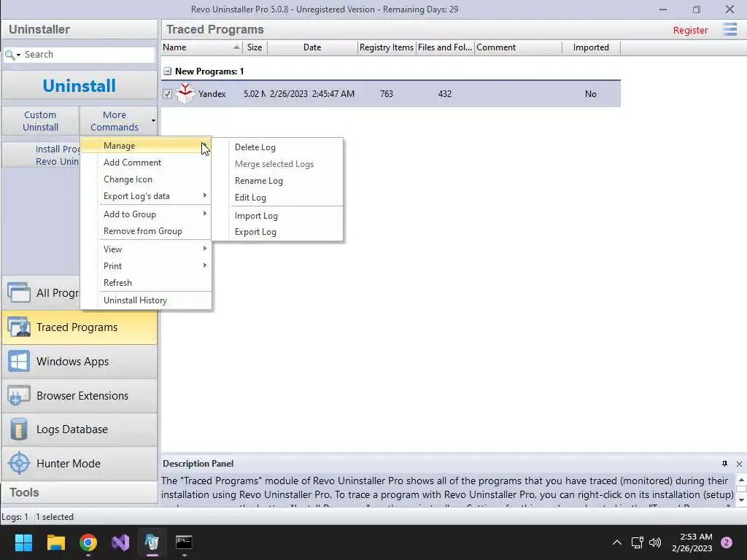Click the Yandex program icon

185,93
